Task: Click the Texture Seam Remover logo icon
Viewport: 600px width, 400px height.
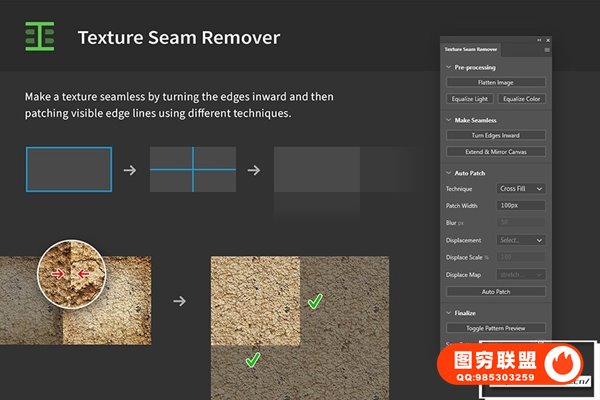Action: click(x=40, y=37)
